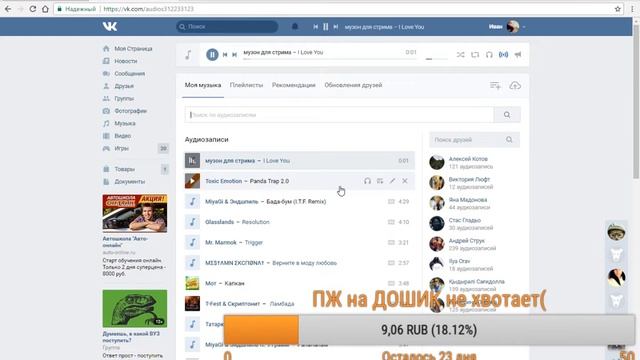Click upload audio cloud icon
This screenshot has height=360, width=640.
515,85
